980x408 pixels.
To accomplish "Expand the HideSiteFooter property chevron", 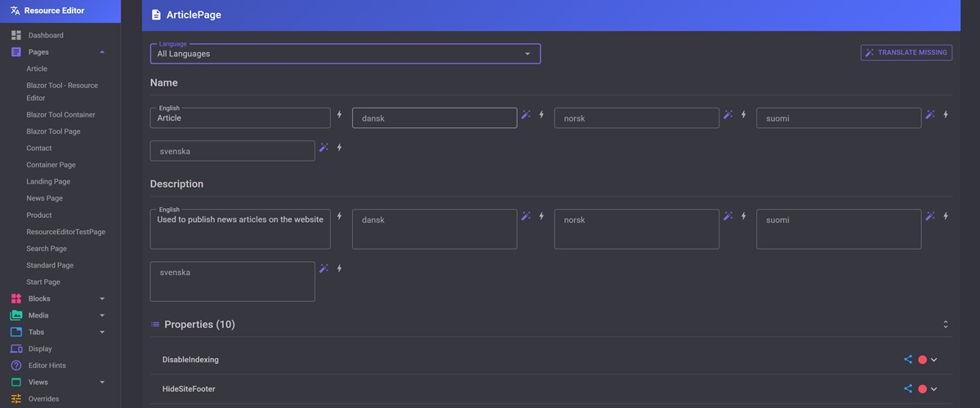I will click(x=934, y=389).
